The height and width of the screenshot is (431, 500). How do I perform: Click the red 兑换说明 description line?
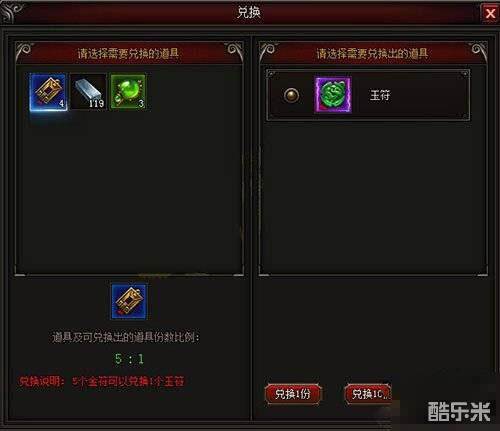coord(101,381)
